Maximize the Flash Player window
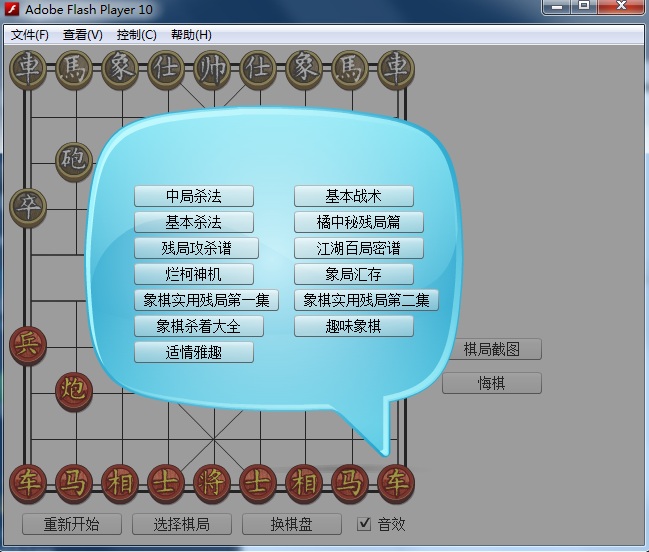 click(x=584, y=7)
